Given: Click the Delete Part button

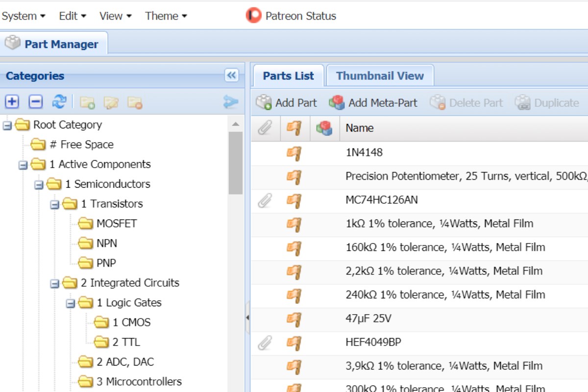Looking at the screenshot, I should click(x=466, y=103).
